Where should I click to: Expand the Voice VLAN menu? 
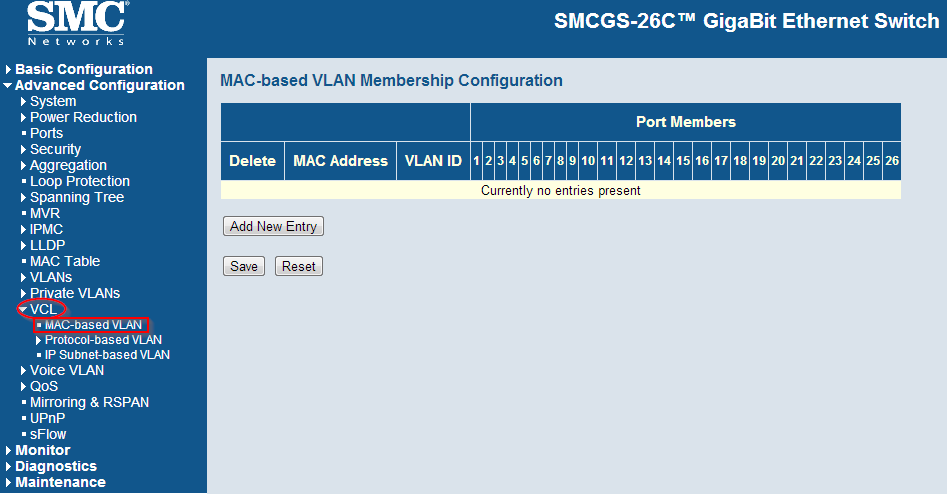pyautogui.click(x=66, y=370)
